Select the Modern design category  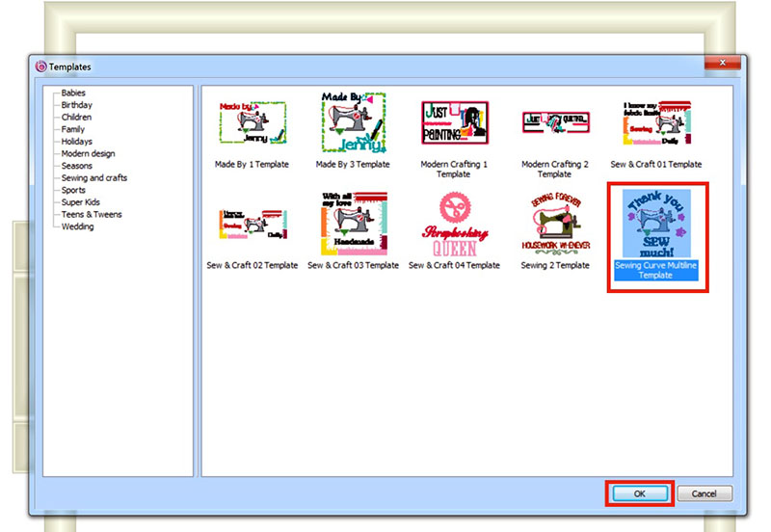point(88,154)
